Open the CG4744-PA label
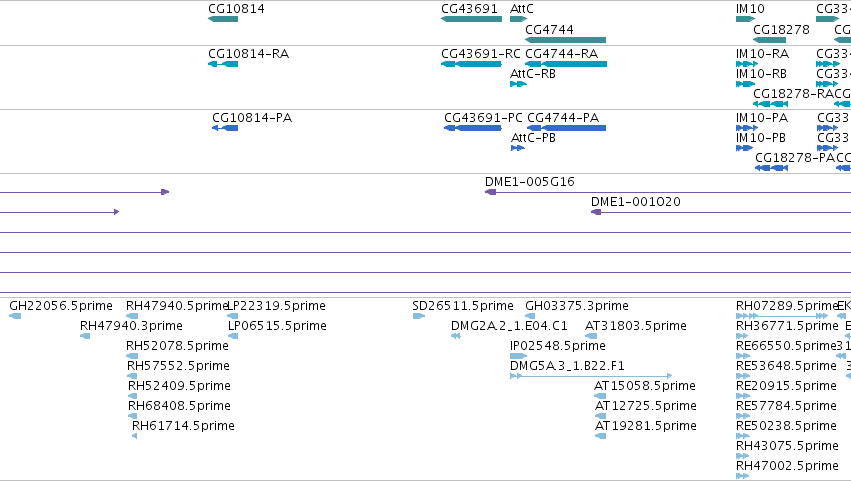 563,118
